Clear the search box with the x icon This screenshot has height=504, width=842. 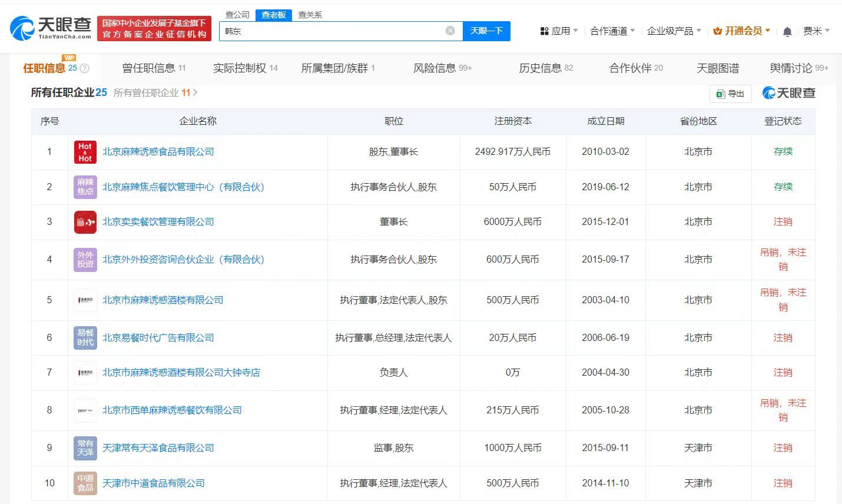[x=450, y=31]
